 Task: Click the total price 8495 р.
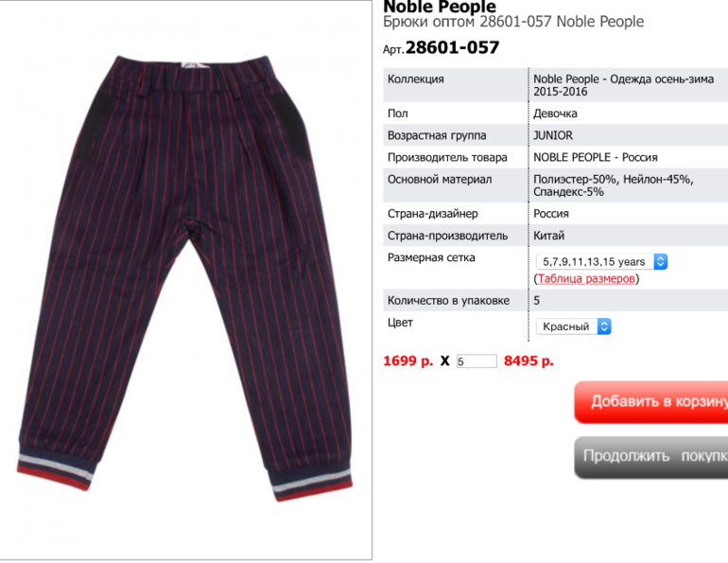click(x=529, y=361)
